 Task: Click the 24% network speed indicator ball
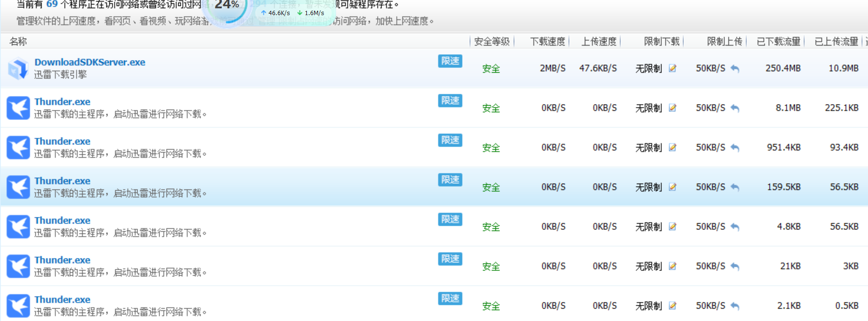227,7
